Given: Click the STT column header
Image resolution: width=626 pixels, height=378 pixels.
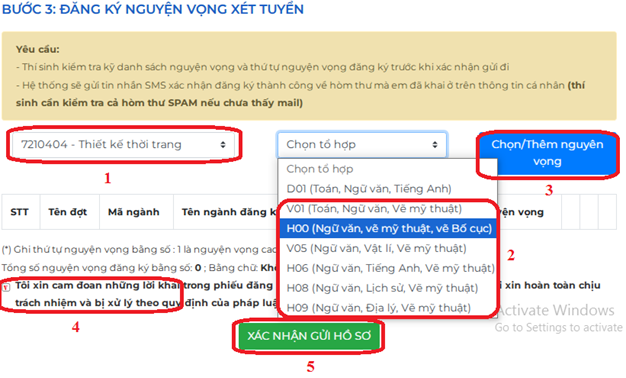Looking at the screenshot, I should click(x=20, y=212).
